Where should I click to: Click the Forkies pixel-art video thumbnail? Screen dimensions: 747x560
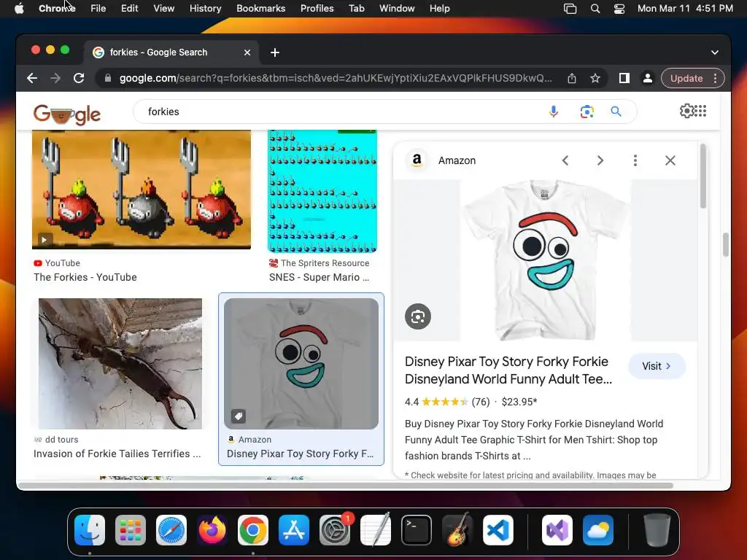pos(142,190)
